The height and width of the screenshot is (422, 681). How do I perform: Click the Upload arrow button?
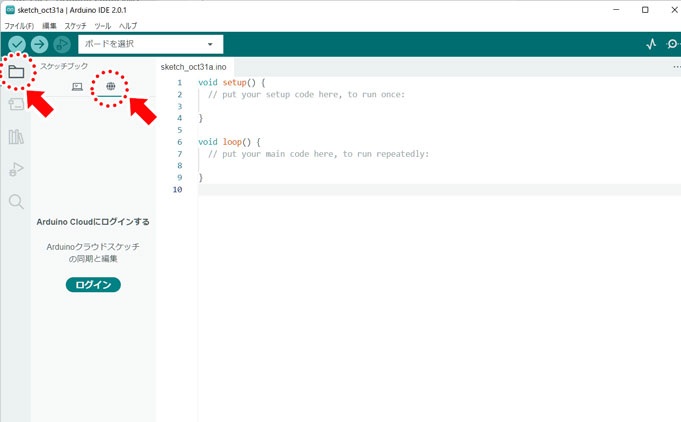click(40, 44)
